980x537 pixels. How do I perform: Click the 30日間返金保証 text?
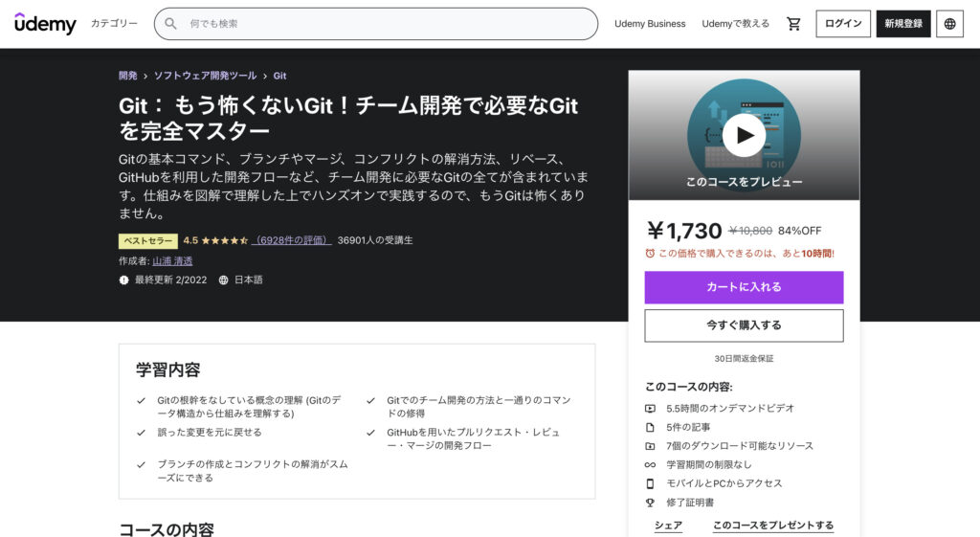coord(744,359)
